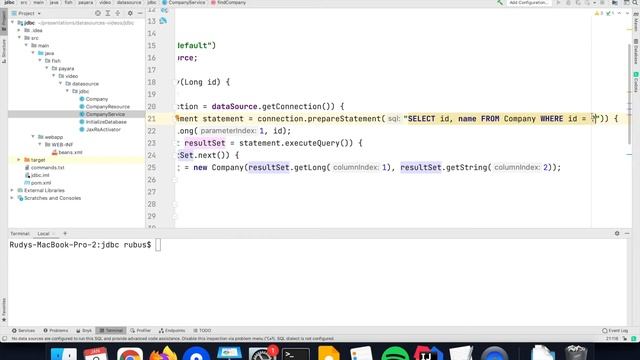Click in the terminal command prompt
The width and height of the screenshot is (640, 360).
tap(158, 245)
